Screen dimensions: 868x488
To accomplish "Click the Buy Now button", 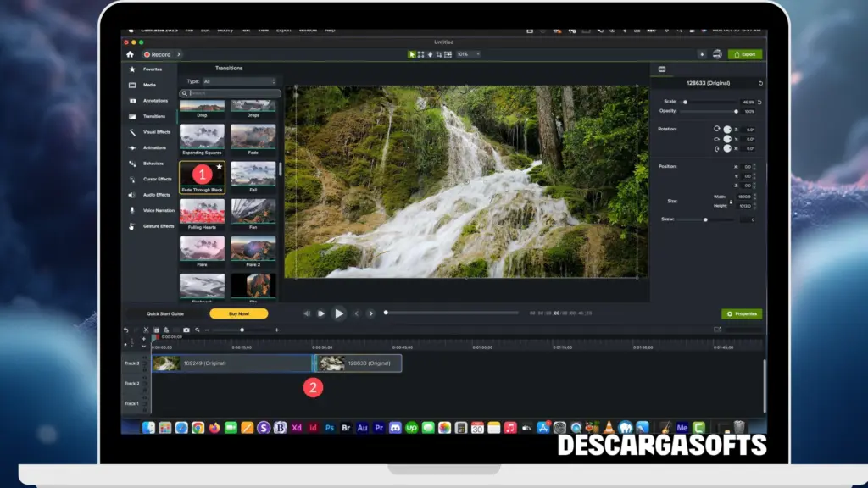I will (x=240, y=313).
